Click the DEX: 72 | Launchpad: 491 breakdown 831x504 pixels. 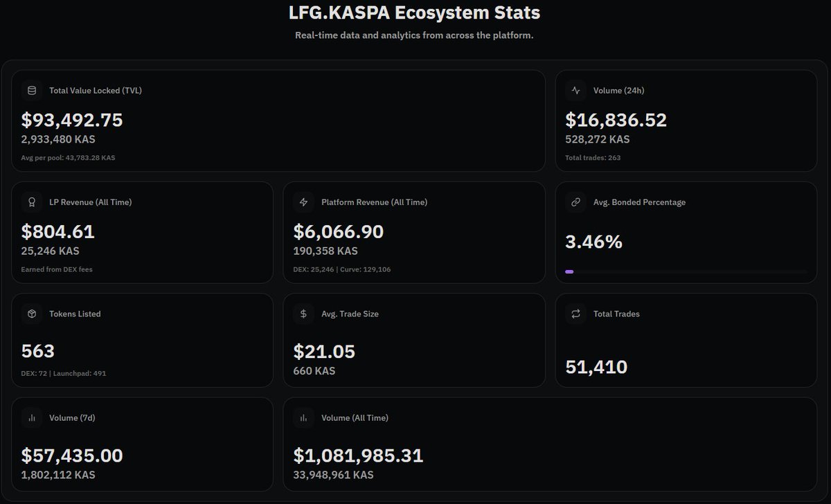[64, 373]
